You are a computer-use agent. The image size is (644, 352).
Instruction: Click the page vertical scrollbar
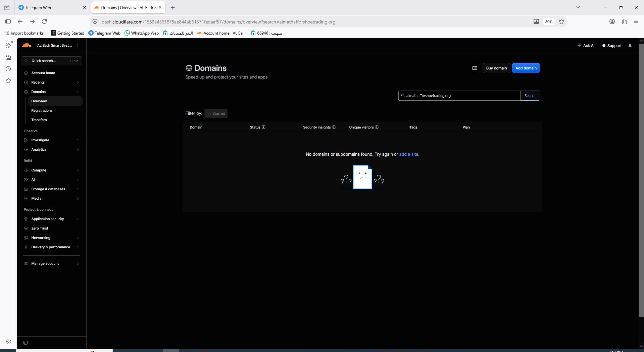click(x=641, y=180)
